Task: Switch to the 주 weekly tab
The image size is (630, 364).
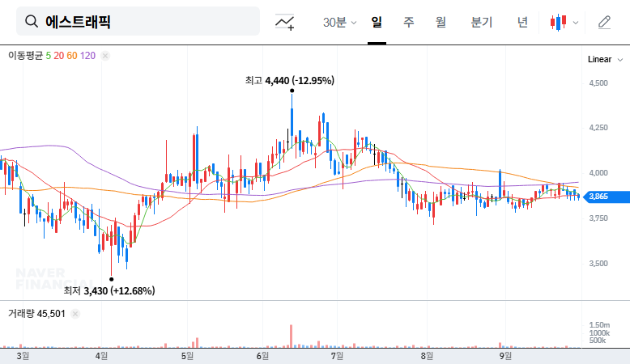Action: (x=409, y=23)
